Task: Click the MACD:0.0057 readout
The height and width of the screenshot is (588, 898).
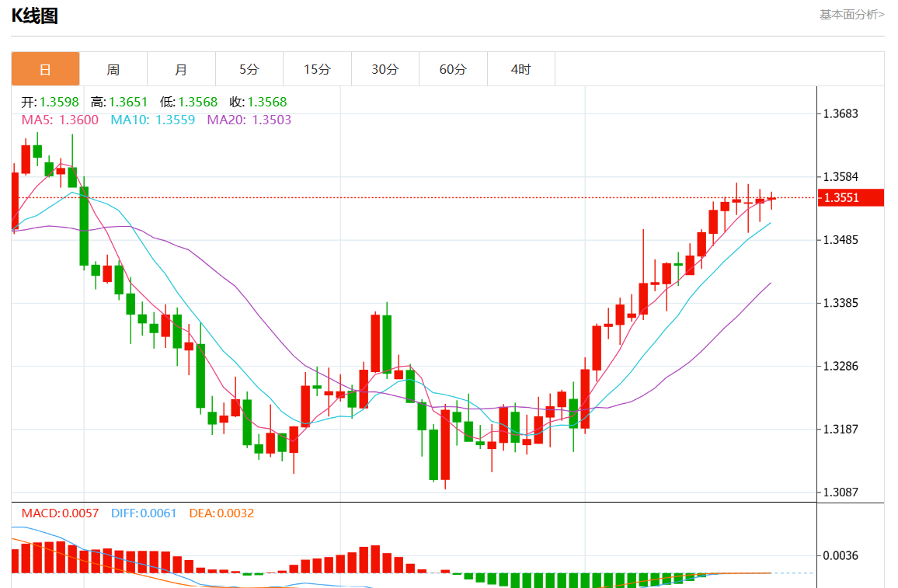Action: 60,513
